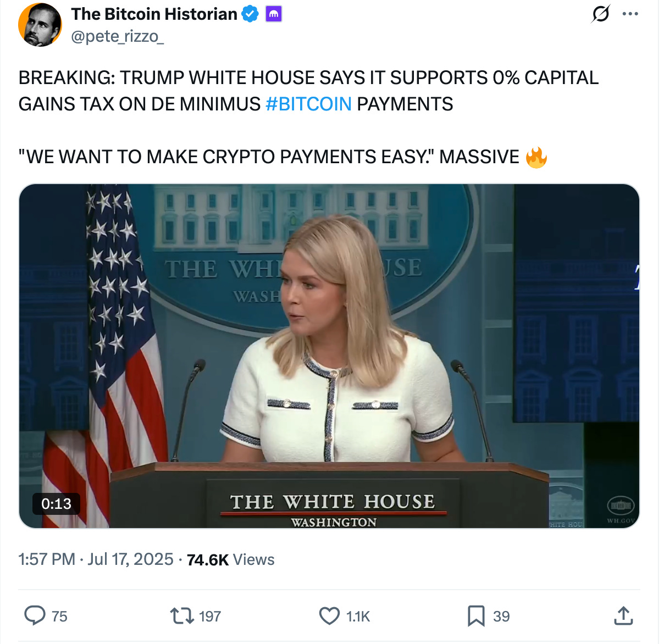
Task: Open the 1:57 PM Jul 17, 2025 timestamp
Action: tap(96, 559)
